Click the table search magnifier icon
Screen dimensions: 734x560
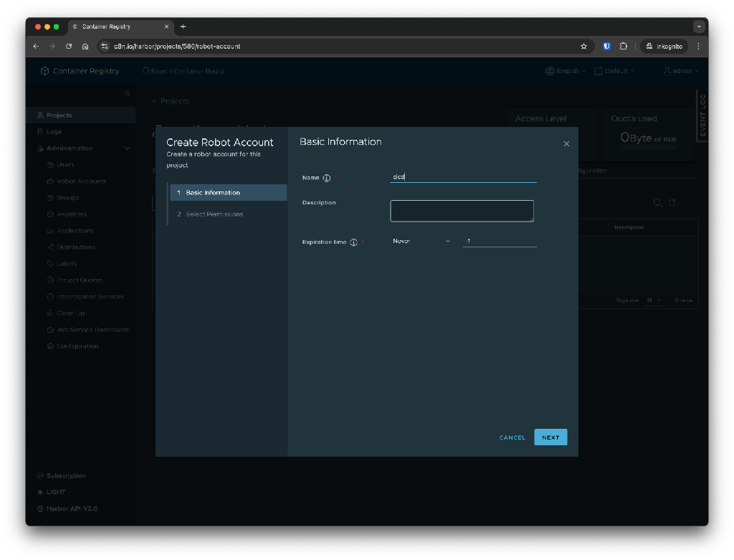point(658,203)
